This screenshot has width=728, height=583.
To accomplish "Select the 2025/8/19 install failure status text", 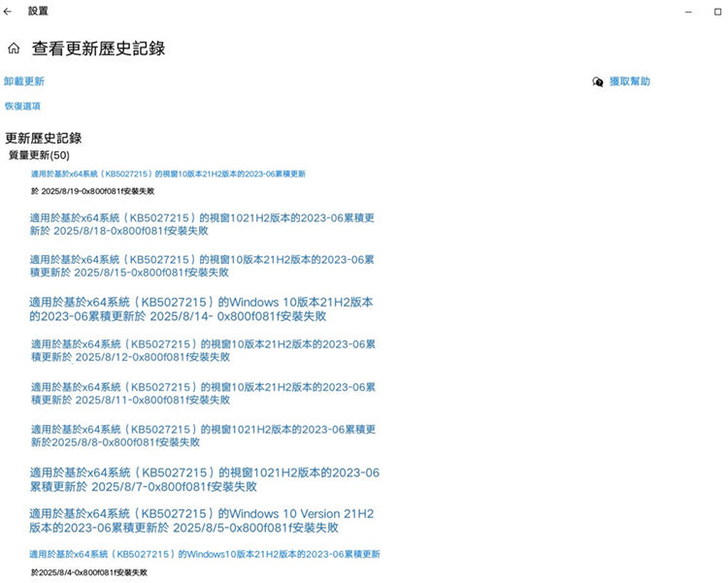I will [92, 191].
